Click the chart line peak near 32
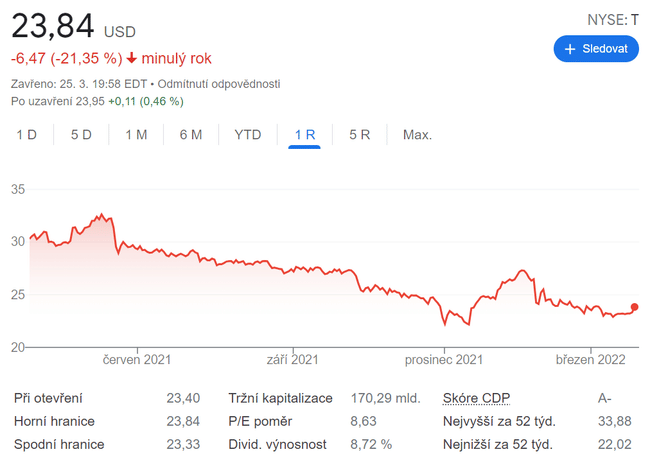 click(x=100, y=215)
